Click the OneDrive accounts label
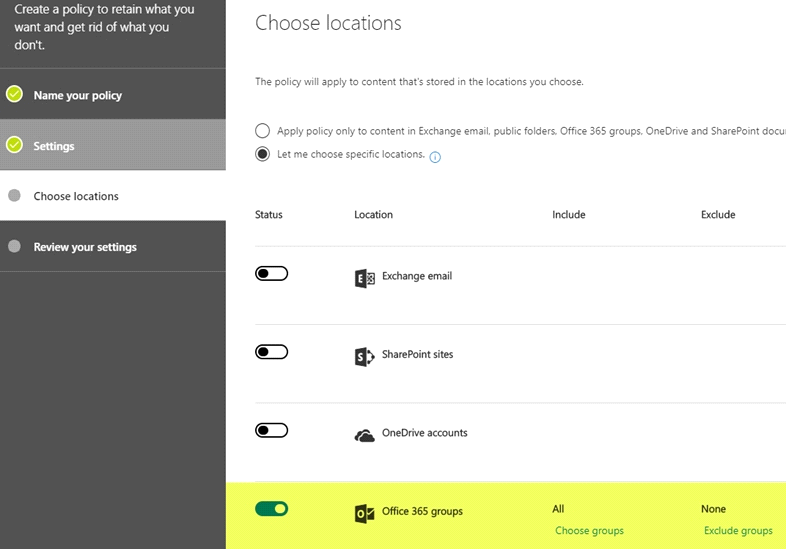Screen dimensions: 786x549 (x=425, y=433)
